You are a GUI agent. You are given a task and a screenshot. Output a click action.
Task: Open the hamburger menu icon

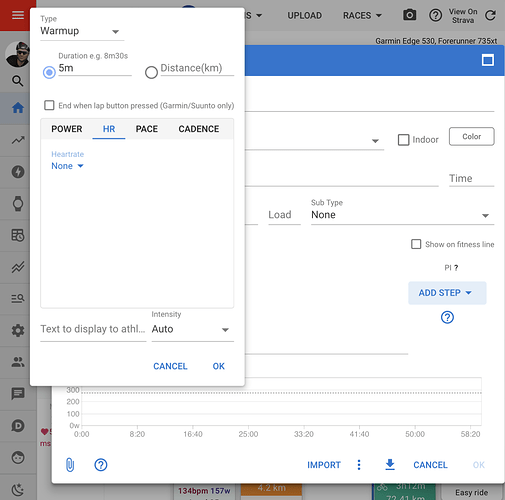tap(18, 15)
